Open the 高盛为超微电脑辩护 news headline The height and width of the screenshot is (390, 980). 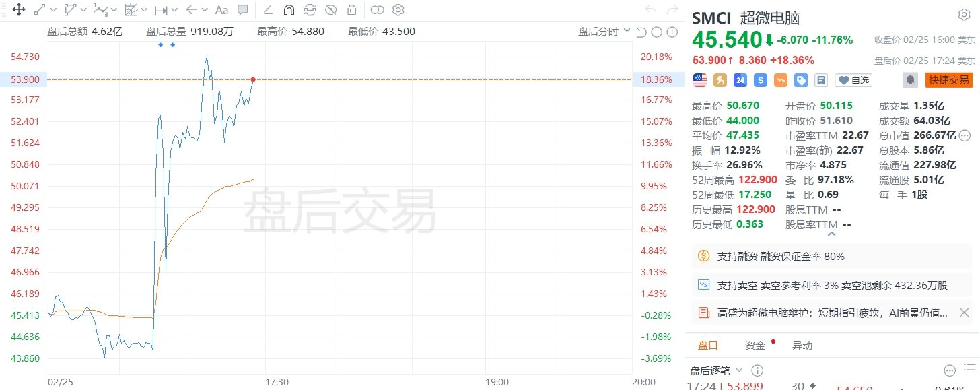[x=832, y=313]
